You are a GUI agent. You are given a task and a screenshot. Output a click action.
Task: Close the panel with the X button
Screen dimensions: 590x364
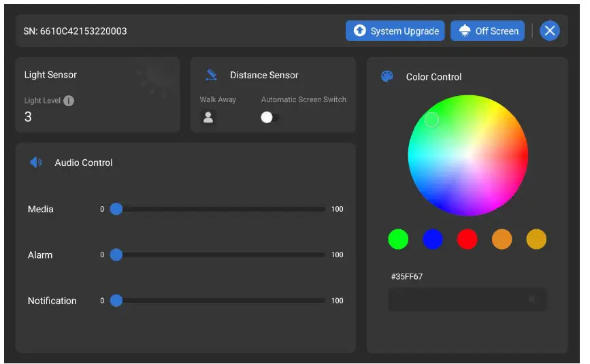pos(550,31)
